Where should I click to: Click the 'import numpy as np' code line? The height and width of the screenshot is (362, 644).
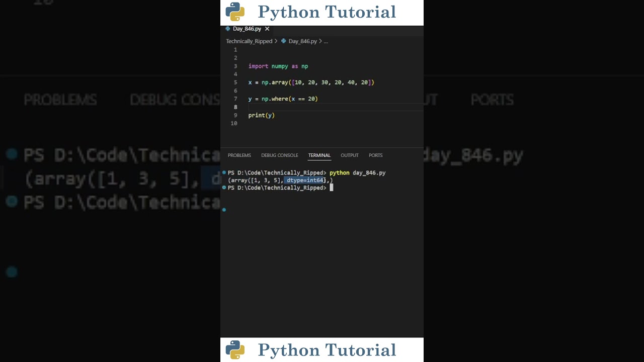(278, 66)
